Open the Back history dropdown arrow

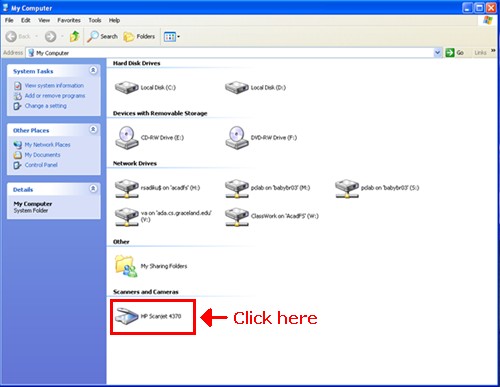click(x=36, y=36)
